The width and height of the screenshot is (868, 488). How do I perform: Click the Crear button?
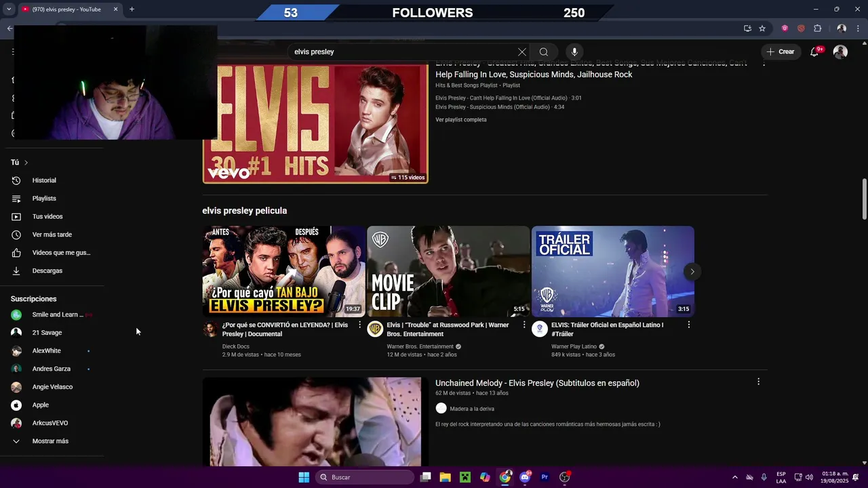point(781,52)
